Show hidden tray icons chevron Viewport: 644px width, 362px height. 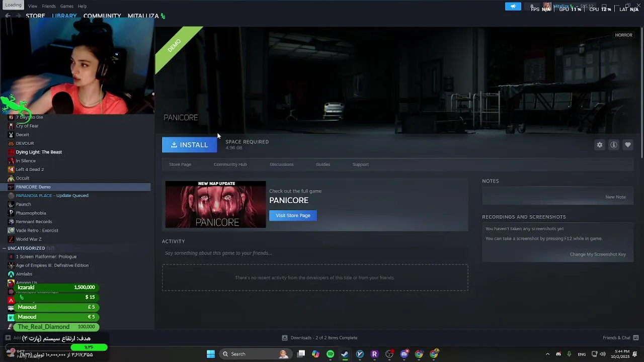(547, 354)
